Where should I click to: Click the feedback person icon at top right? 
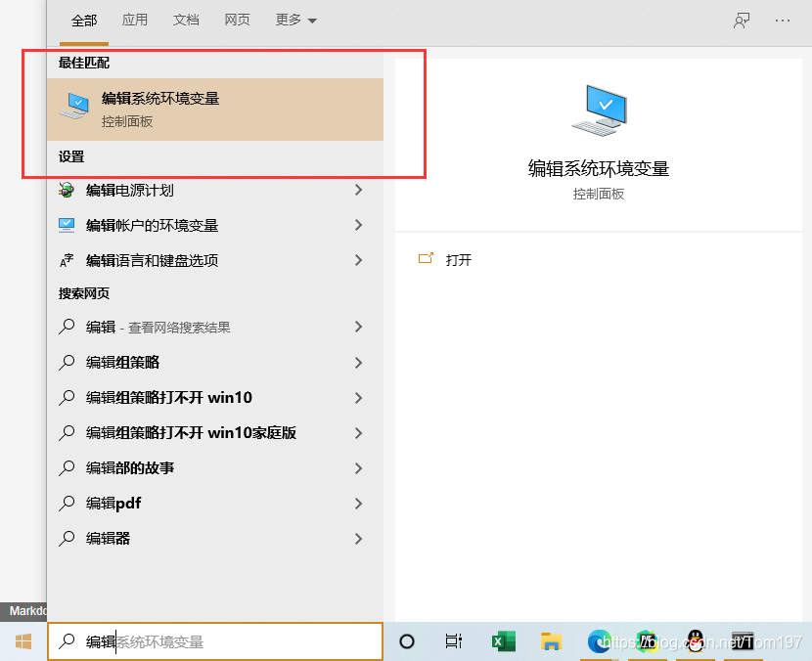(x=742, y=21)
